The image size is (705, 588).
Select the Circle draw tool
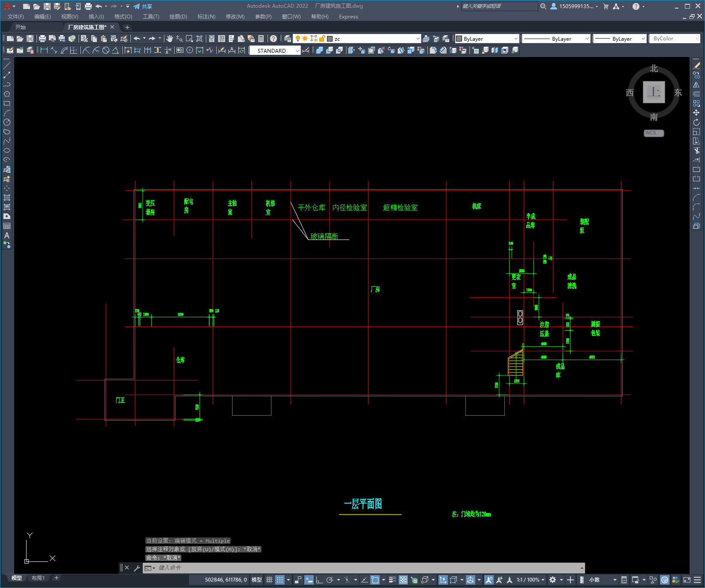tap(6, 122)
